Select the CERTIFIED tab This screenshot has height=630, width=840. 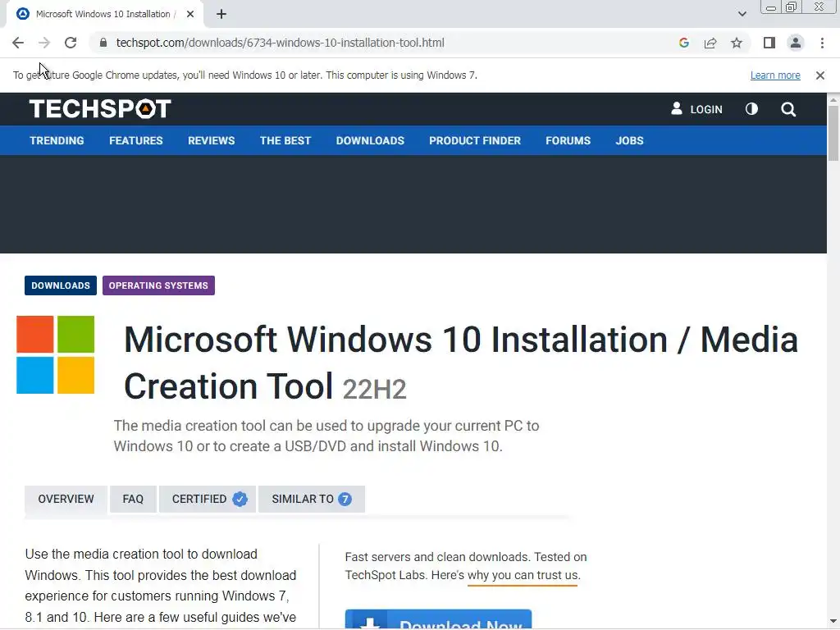coord(208,499)
